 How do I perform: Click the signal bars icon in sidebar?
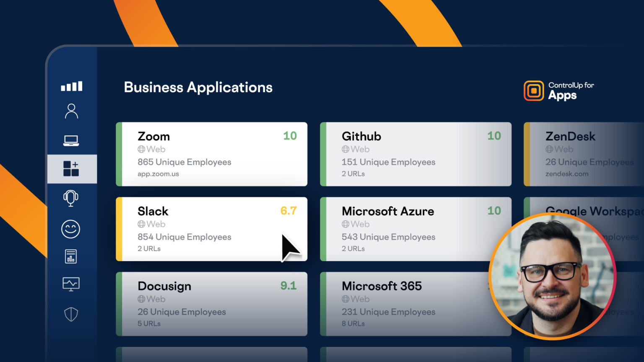(72, 86)
